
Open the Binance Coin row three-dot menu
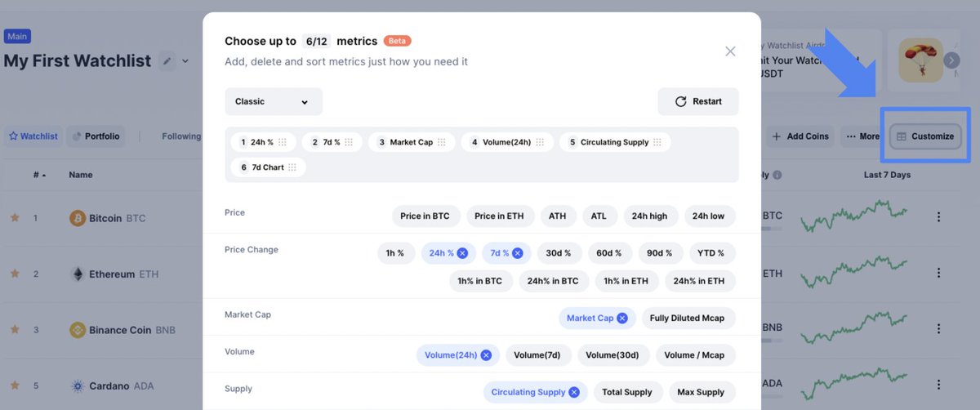click(x=938, y=328)
